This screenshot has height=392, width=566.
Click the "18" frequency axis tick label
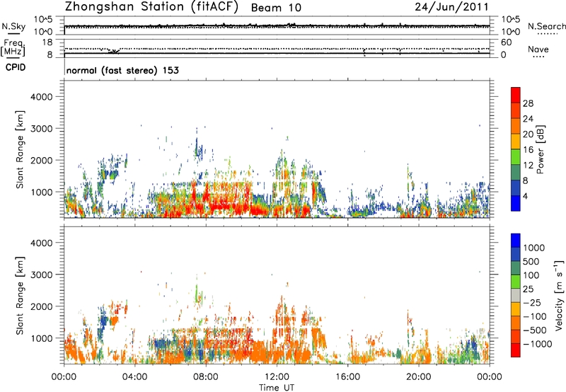point(47,42)
